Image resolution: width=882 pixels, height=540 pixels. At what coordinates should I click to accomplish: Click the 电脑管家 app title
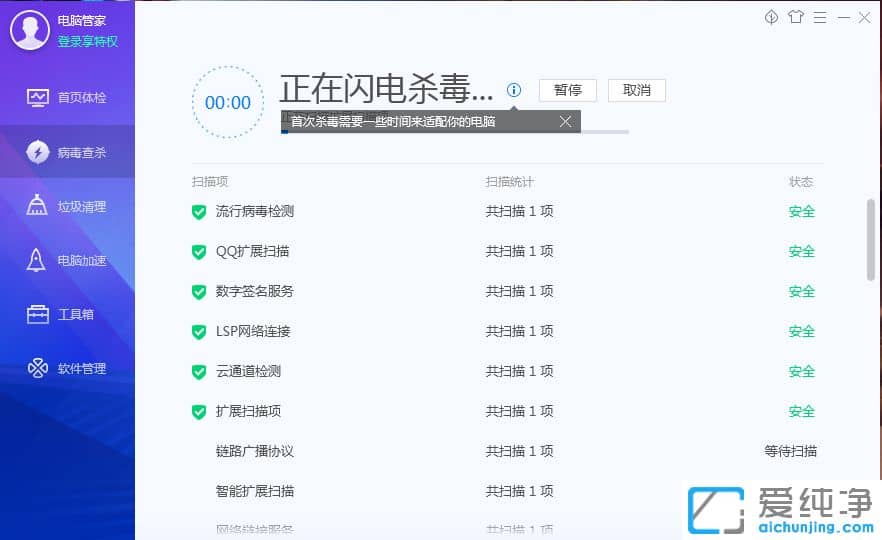tap(82, 21)
